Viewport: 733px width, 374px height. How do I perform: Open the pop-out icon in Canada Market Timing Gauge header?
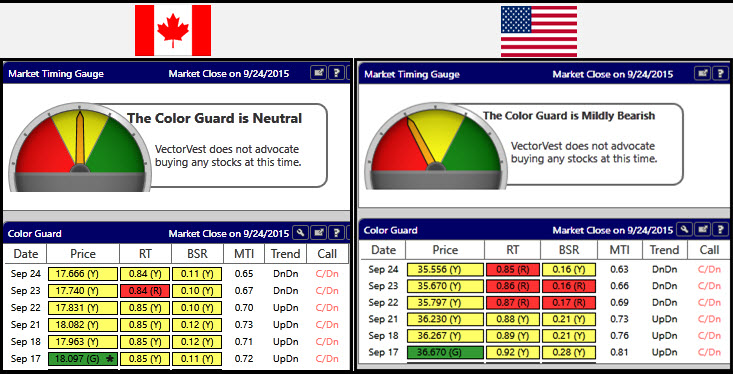(x=318, y=73)
